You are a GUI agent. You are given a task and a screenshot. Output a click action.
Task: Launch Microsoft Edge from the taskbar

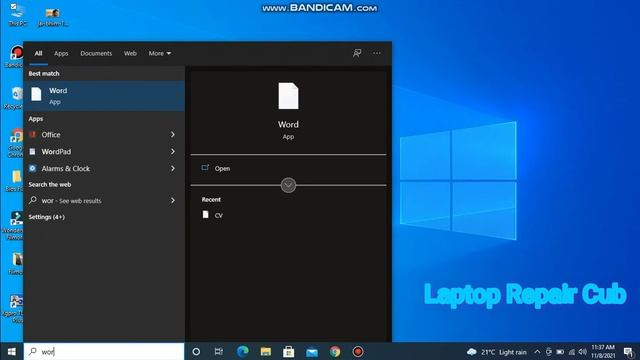tap(242, 351)
